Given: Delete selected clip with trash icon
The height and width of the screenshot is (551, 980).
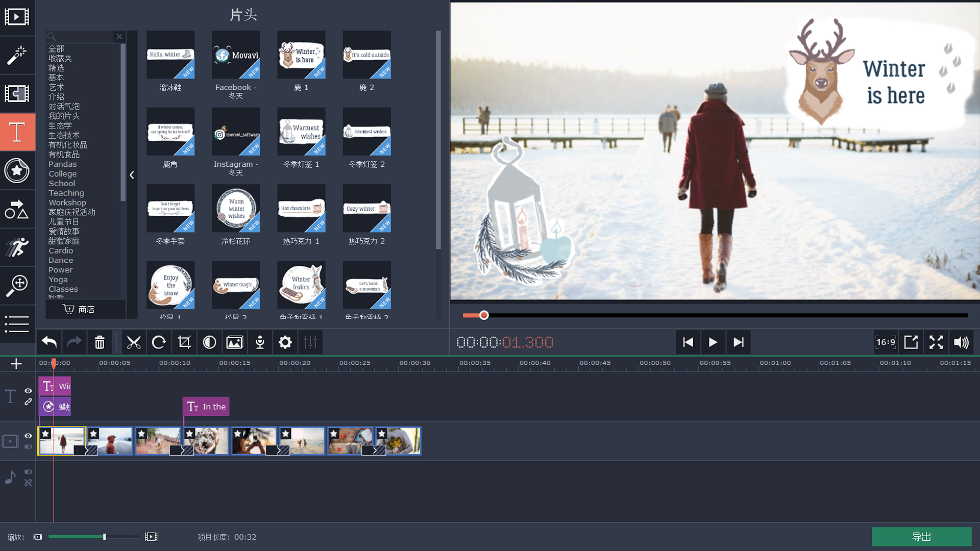Looking at the screenshot, I should [x=100, y=342].
